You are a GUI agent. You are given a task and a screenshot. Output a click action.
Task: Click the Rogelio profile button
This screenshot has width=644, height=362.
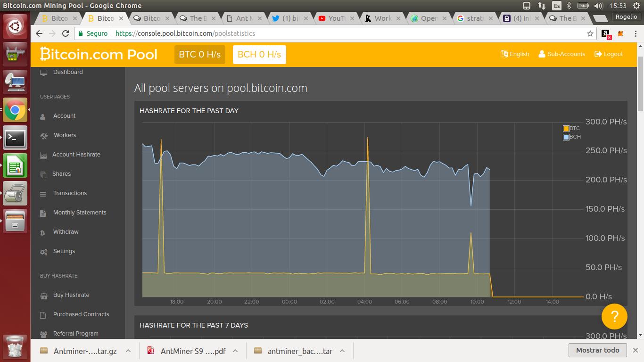(x=626, y=16)
